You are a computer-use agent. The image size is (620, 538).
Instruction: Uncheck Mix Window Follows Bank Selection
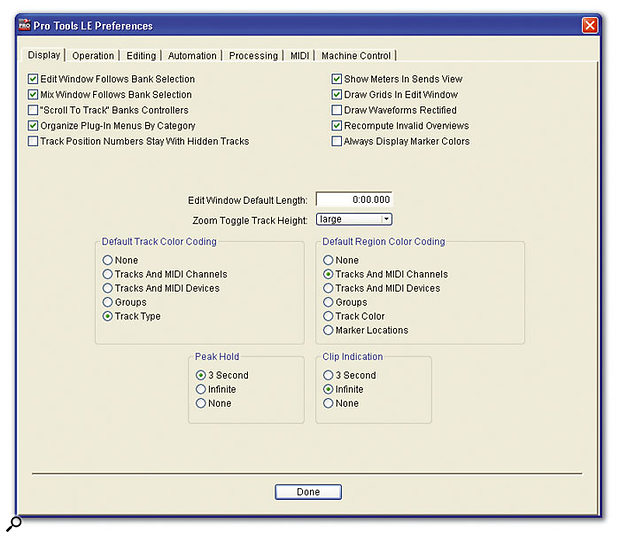[33, 94]
